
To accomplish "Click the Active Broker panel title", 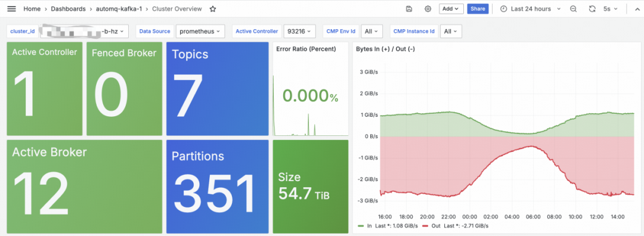I will click(49, 153).
